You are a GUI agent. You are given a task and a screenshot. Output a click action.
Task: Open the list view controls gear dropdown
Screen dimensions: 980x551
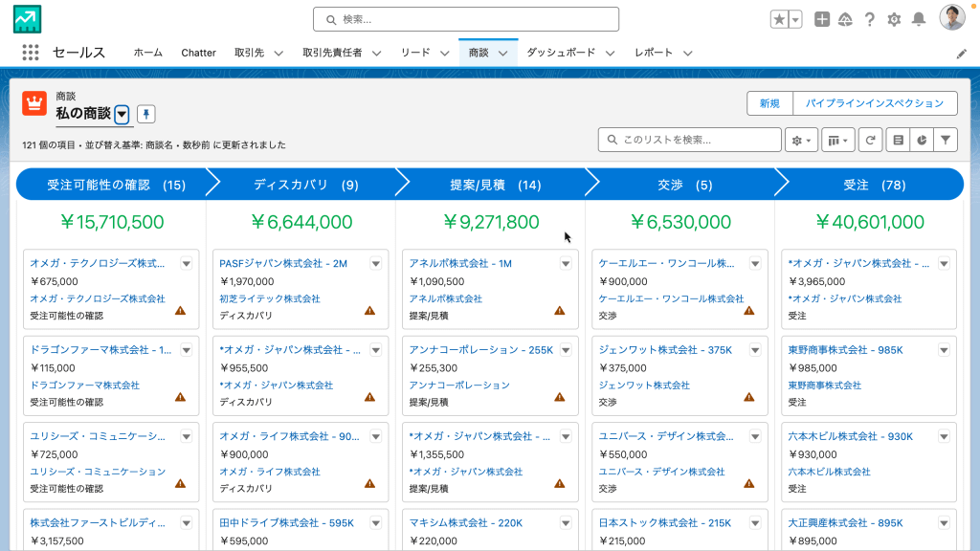tap(801, 140)
